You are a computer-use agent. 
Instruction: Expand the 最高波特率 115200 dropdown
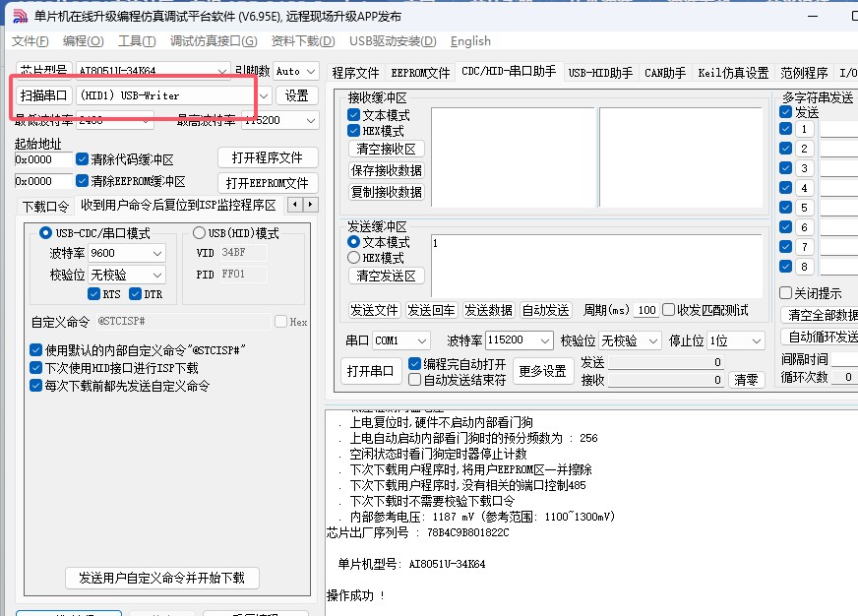point(310,120)
